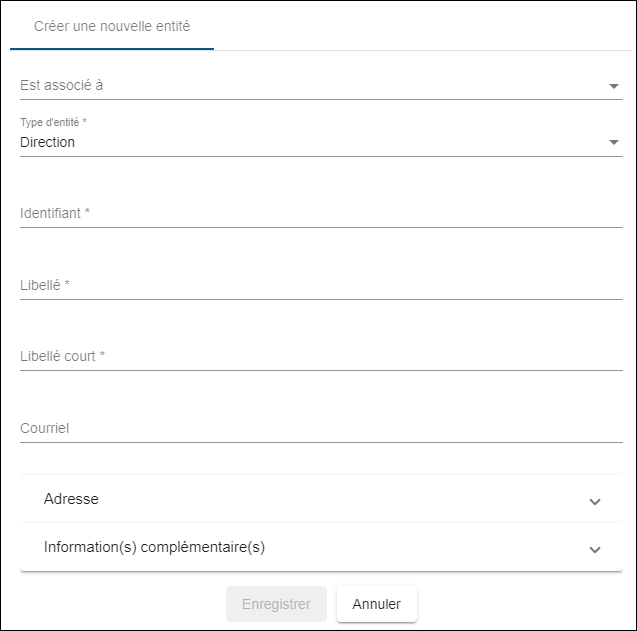Switch to 'Créer une nouvelle entité' tab
637x631 pixels.
click(x=112, y=26)
